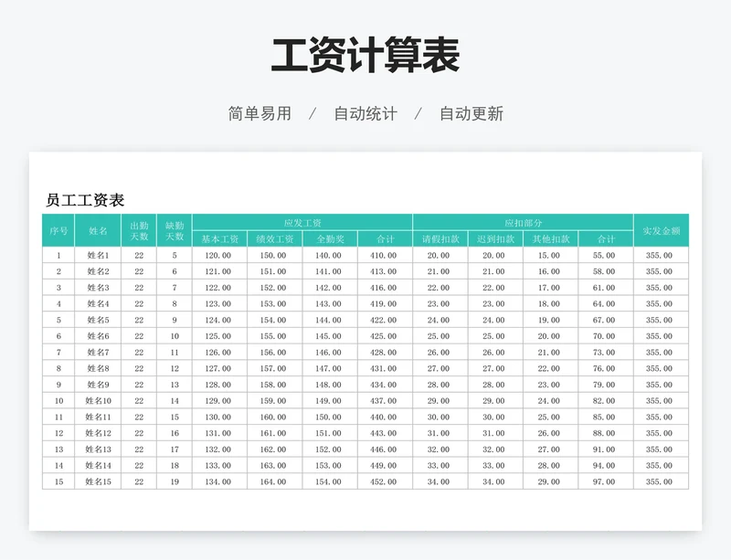Select deduction total cell 82.00

click(606, 400)
